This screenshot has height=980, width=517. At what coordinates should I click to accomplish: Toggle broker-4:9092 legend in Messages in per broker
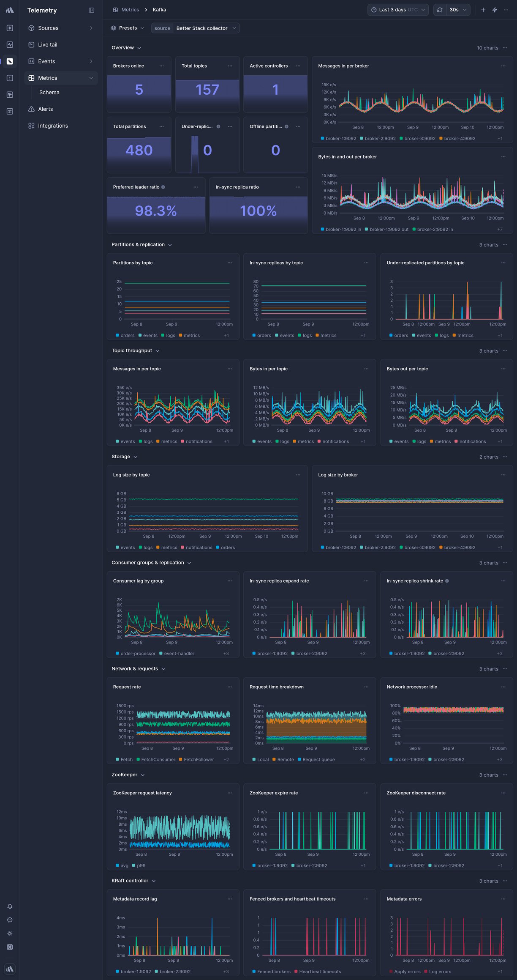[457, 139]
